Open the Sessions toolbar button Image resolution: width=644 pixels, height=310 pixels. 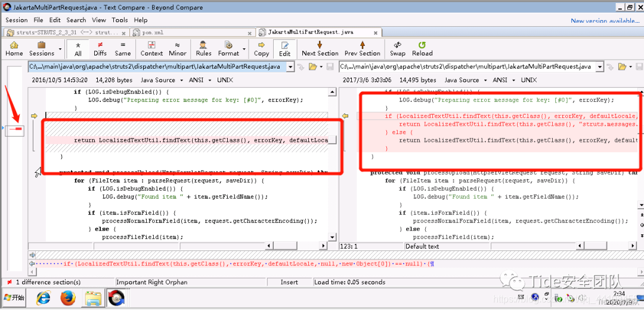point(42,48)
